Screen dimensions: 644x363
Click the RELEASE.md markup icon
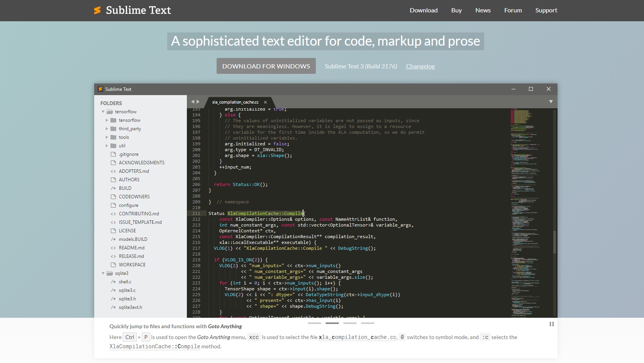coord(114,256)
